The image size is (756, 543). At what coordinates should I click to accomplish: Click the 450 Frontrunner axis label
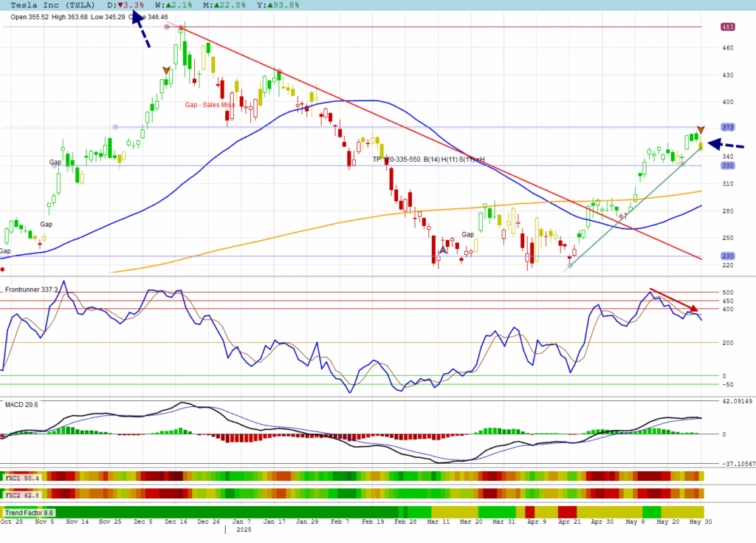(x=727, y=301)
